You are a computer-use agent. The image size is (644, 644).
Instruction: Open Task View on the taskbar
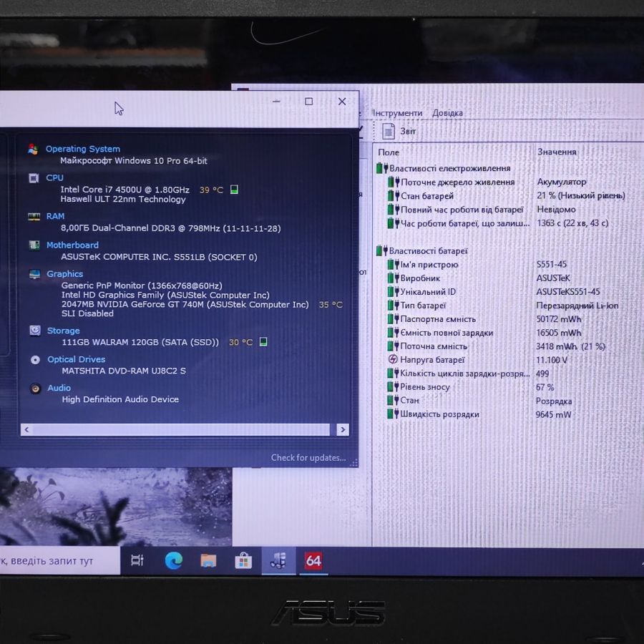tap(137, 560)
